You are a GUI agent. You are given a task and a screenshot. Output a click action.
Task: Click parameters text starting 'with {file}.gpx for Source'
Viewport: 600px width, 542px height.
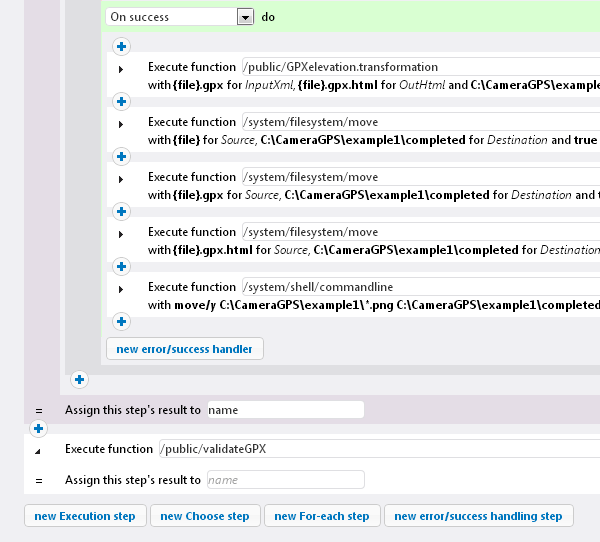374,195
